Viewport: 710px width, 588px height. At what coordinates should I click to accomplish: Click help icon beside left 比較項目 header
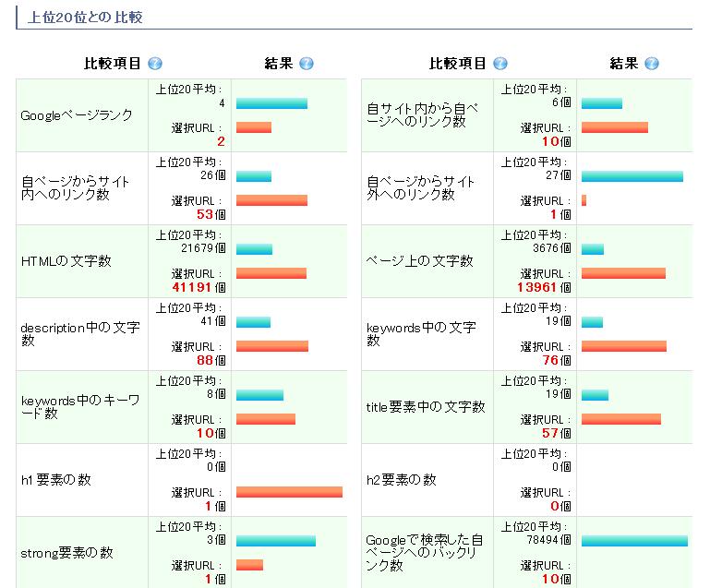pos(155,64)
